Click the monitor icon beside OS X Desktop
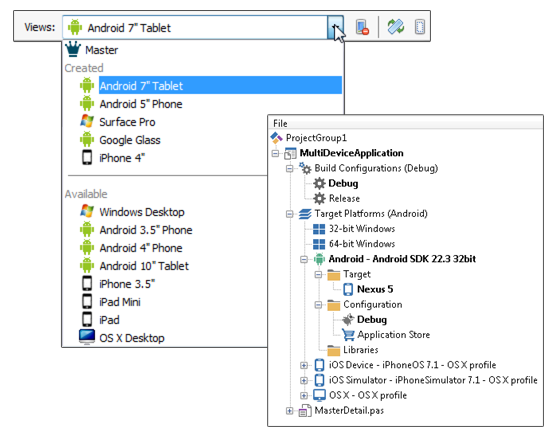 pos(87,337)
